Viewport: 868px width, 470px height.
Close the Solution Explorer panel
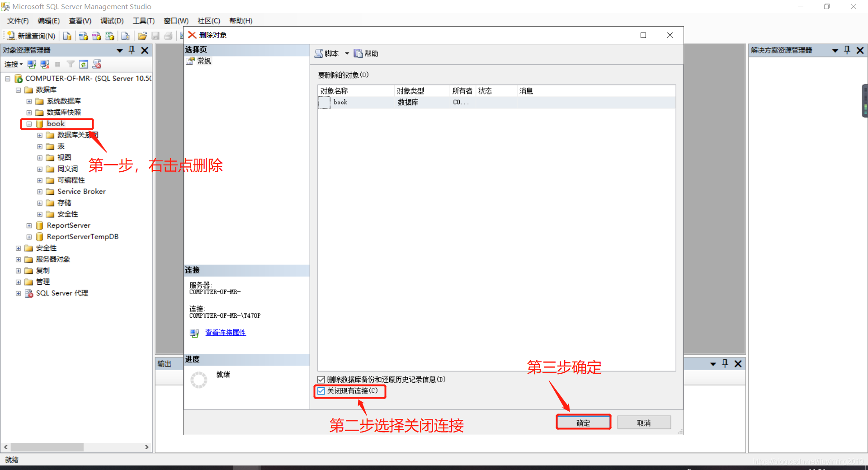tap(860, 50)
